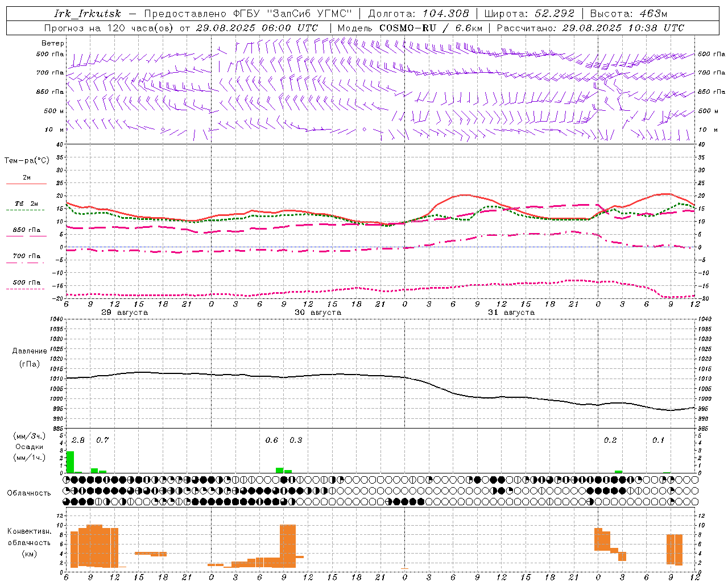This screenshot has height=582, width=728.
Task: Select the 'Долгота: 104.308' header field
Action: [419, 14]
